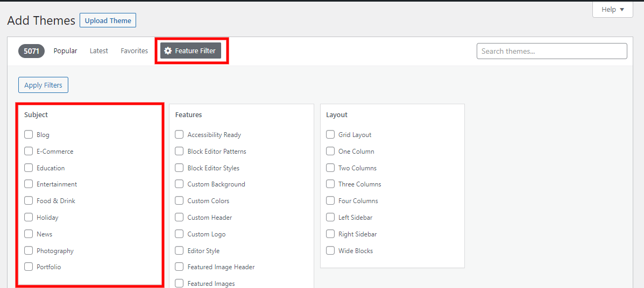Check Accessibility Ready feature
Screen dimensions: 644x288
coord(179,134)
